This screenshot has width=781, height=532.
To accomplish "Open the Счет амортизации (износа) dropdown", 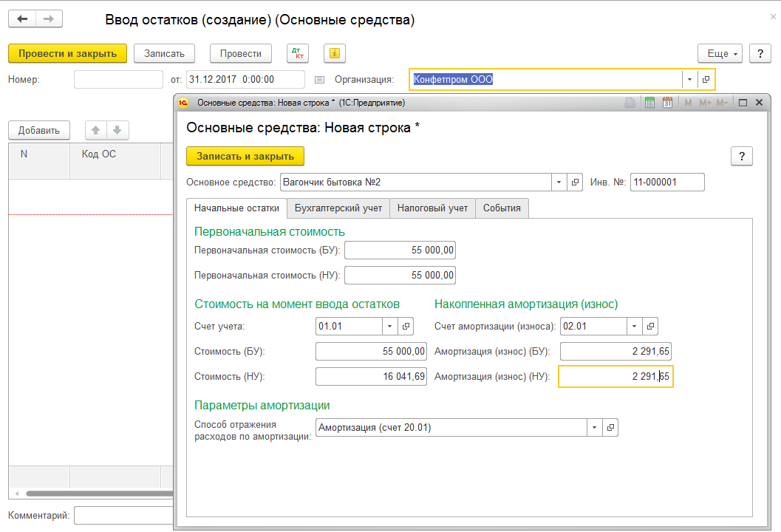I will coord(634,327).
